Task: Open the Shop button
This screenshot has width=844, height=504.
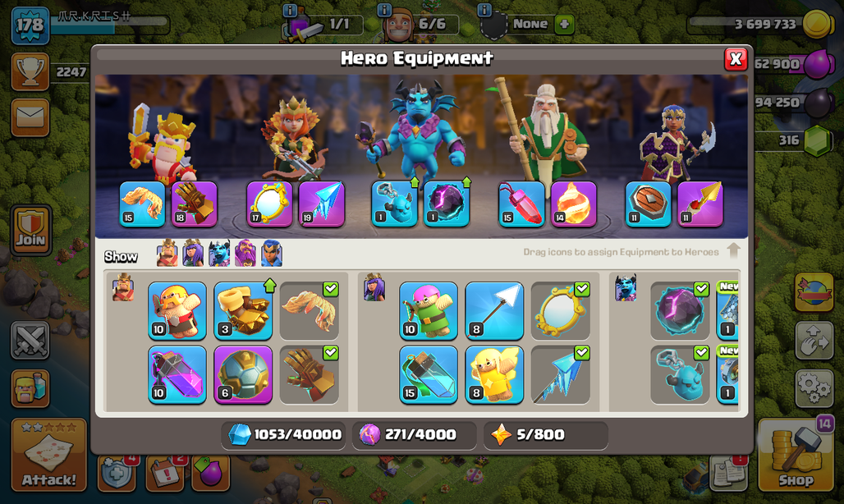Action: click(796, 455)
